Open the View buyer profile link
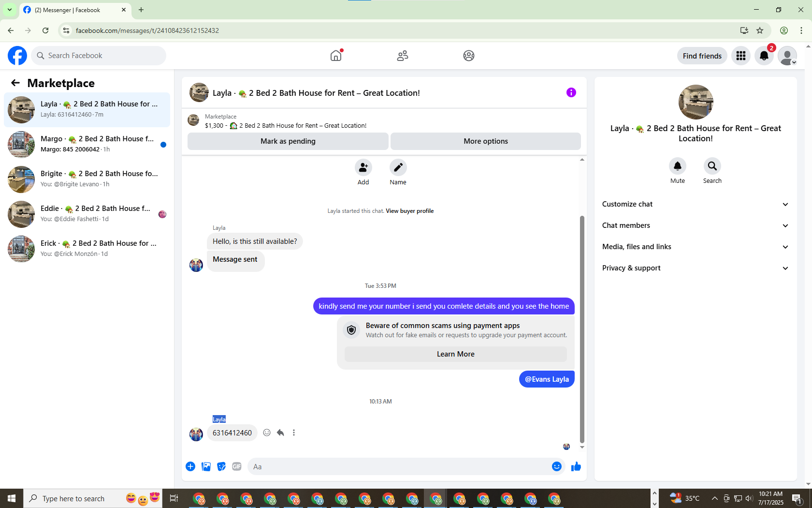The height and width of the screenshot is (508, 812). [x=410, y=211]
